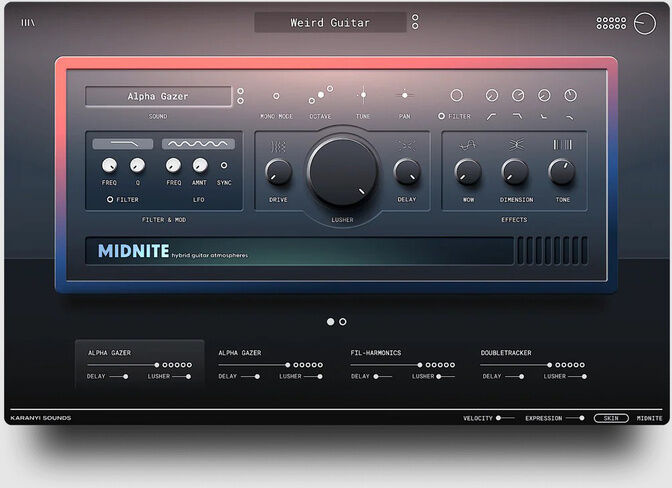Click the Drive effect icon
This screenshot has height=488, width=672.
(278, 147)
